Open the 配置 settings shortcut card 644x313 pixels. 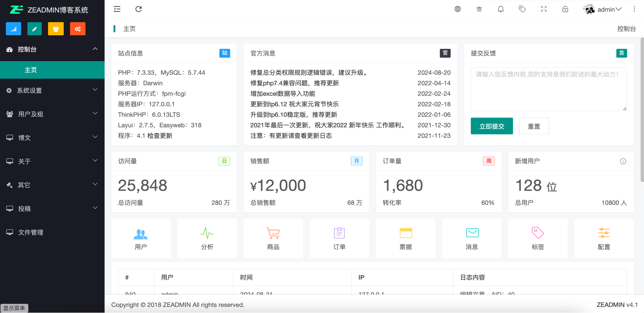pyautogui.click(x=604, y=239)
